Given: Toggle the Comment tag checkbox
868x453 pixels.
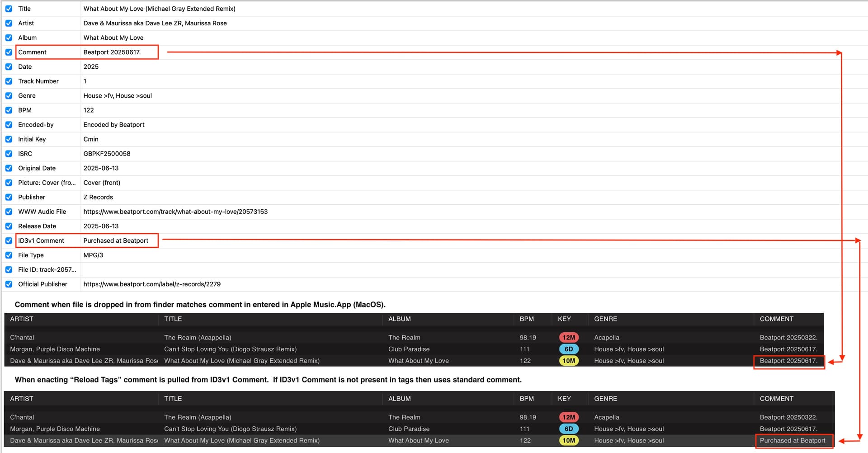Looking at the screenshot, I should (x=9, y=52).
